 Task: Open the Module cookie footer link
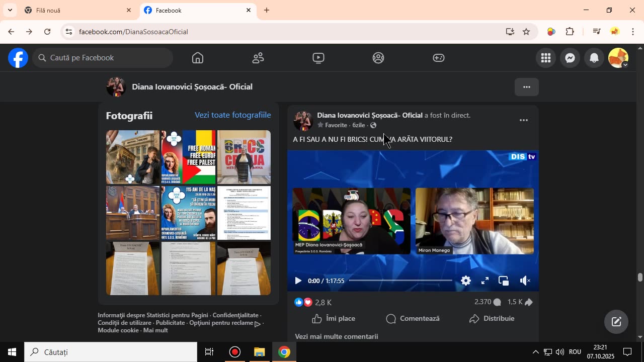pyautogui.click(x=118, y=330)
